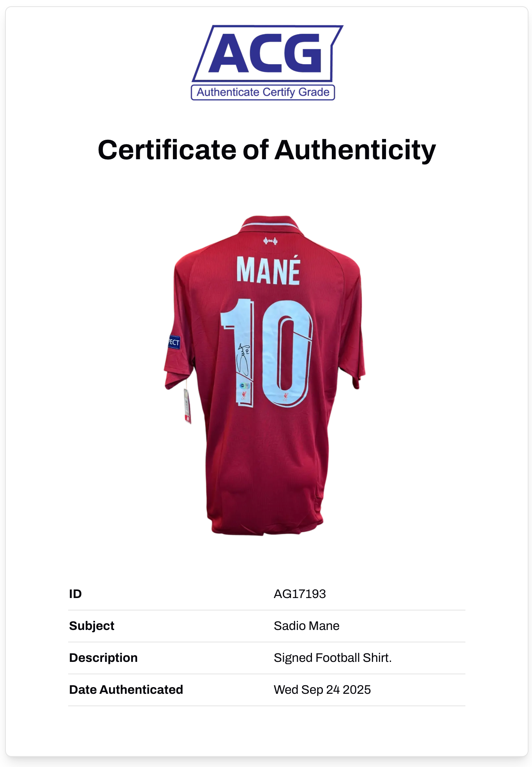The width and height of the screenshot is (532, 767).
Task: Click the Subject row label
Action: (x=92, y=626)
